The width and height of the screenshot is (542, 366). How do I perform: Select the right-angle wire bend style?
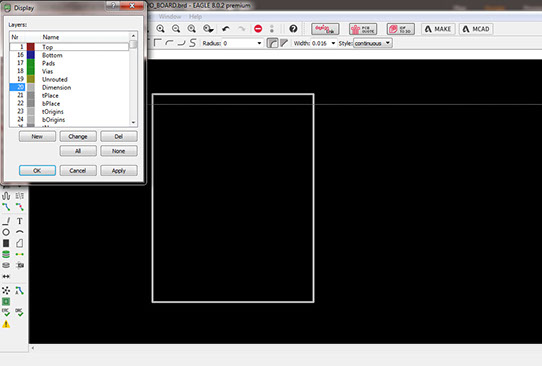(157, 43)
